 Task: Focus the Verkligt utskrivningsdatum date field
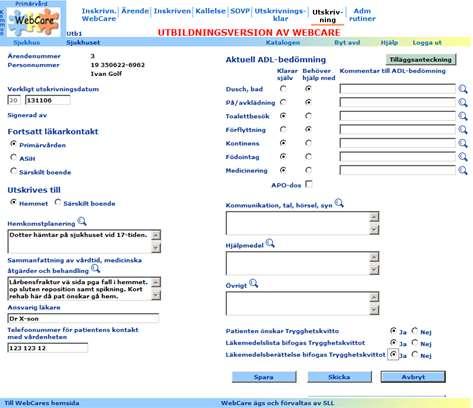click(x=48, y=100)
